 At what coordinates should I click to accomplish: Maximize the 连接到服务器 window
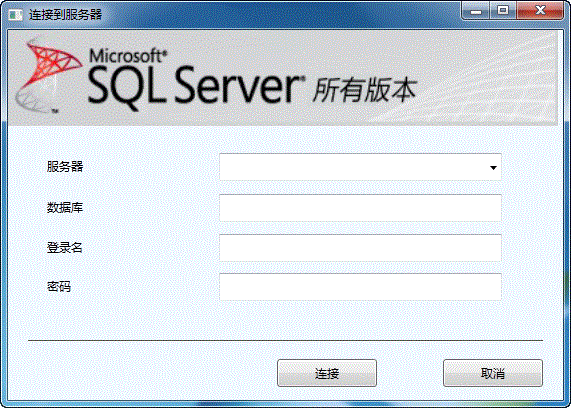pos(503,11)
